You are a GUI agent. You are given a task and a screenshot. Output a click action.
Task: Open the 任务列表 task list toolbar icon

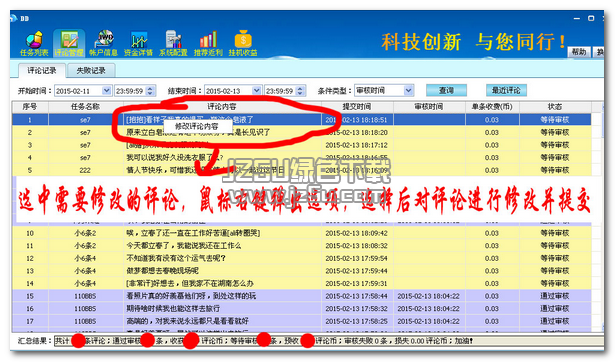coord(34,44)
